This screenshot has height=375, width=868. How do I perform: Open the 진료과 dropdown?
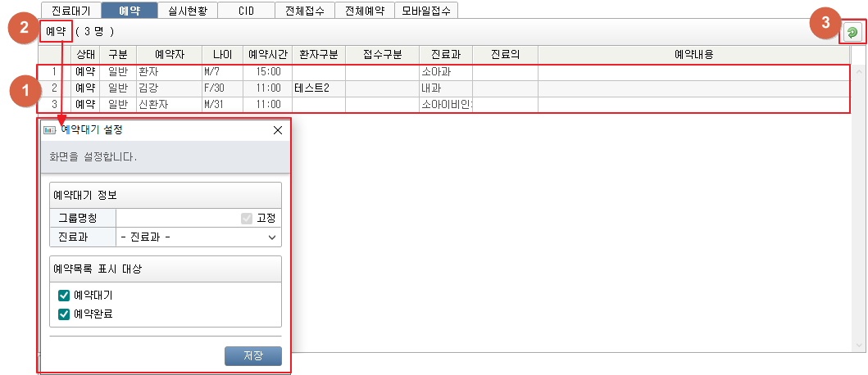198,237
